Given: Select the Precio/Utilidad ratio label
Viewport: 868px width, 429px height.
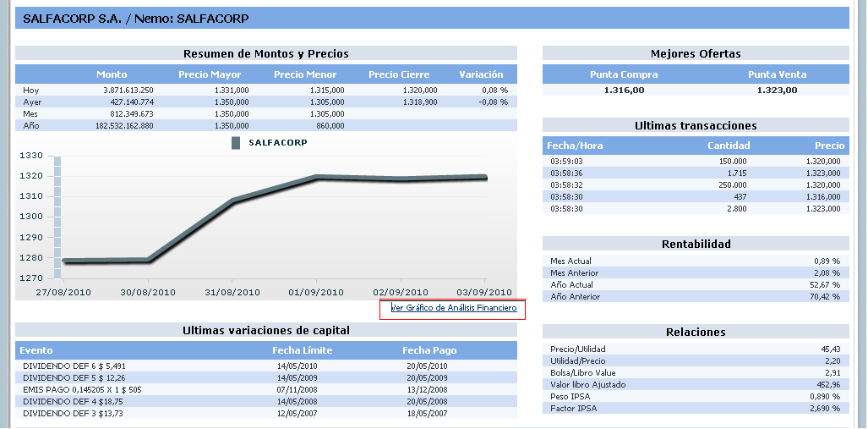Looking at the screenshot, I should click(x=578, y=349).
